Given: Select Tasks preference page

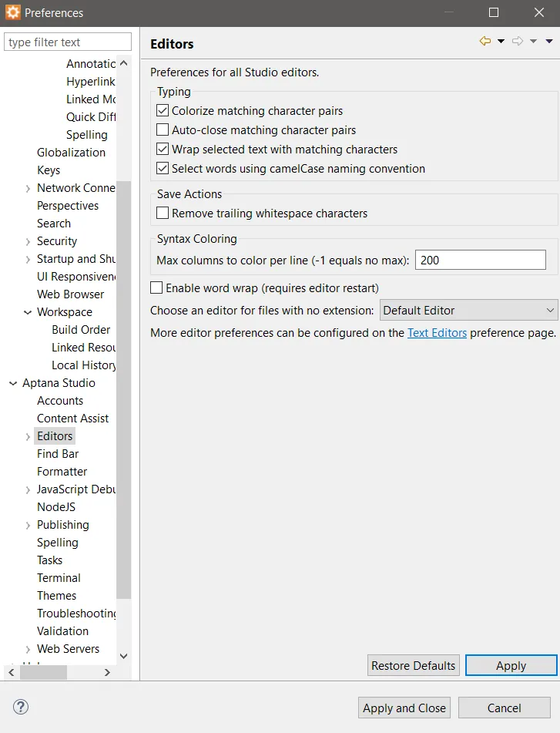Looking at the screenshot, I should pyautogui.click(x=49, y=560).
